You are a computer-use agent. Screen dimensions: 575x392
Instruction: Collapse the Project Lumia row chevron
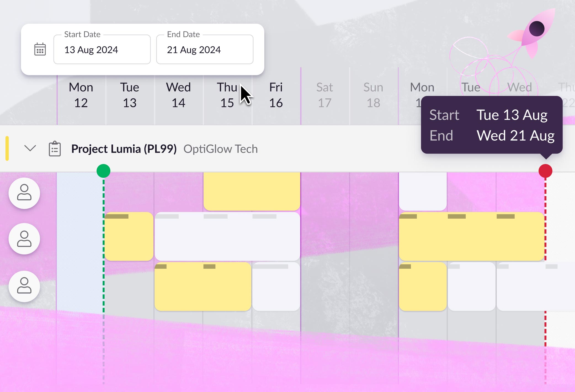(30, 148)
